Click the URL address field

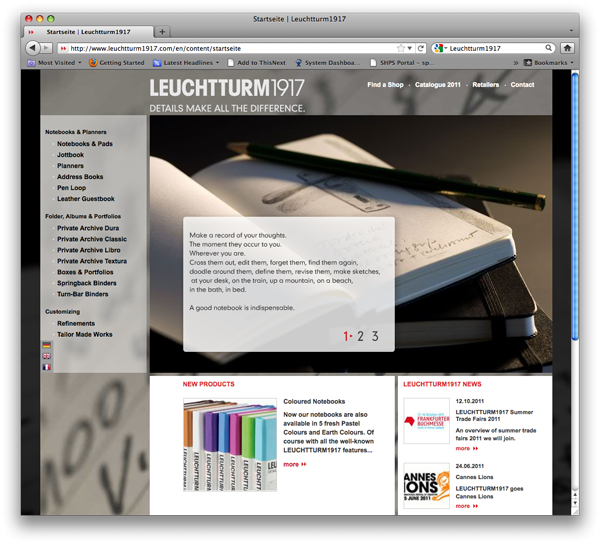coord(230,48)
